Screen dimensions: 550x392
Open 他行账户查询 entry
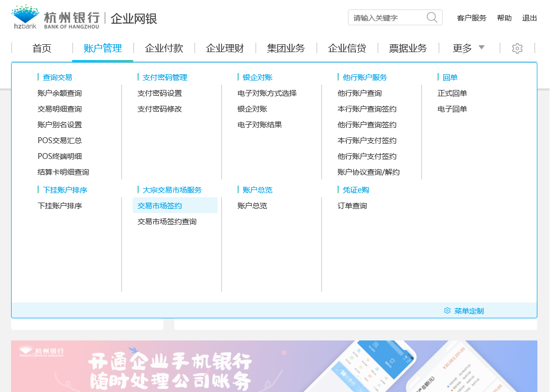click(x=359, y=93)
